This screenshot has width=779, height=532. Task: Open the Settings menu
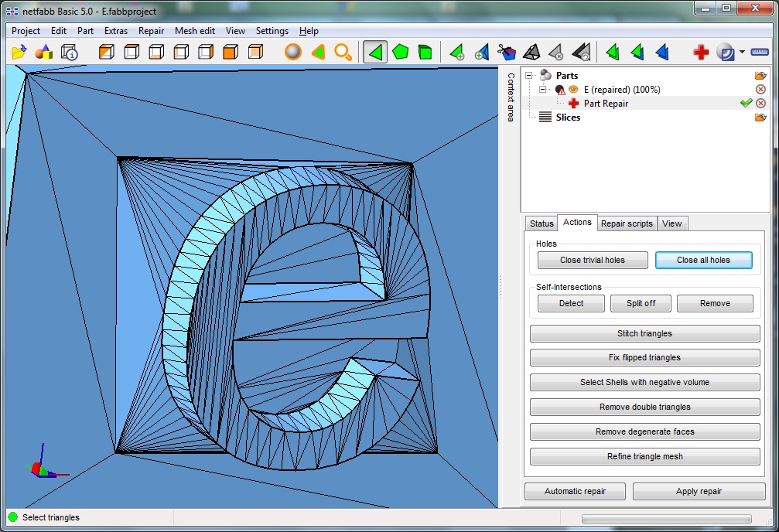(272, 31)
